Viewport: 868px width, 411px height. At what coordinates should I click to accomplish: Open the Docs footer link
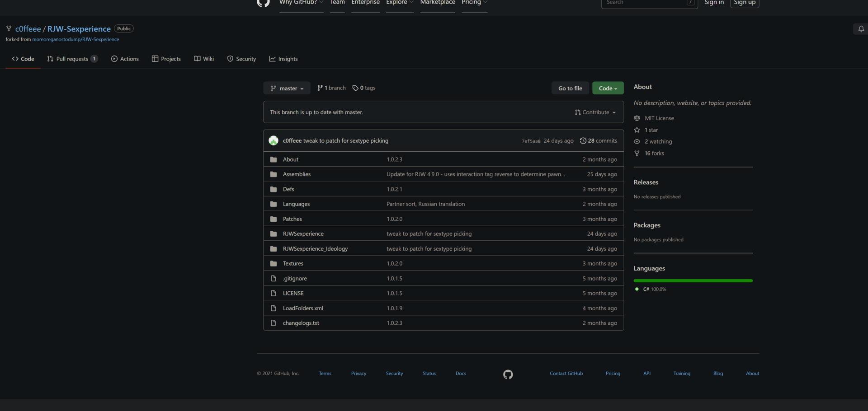coord(461,374)
